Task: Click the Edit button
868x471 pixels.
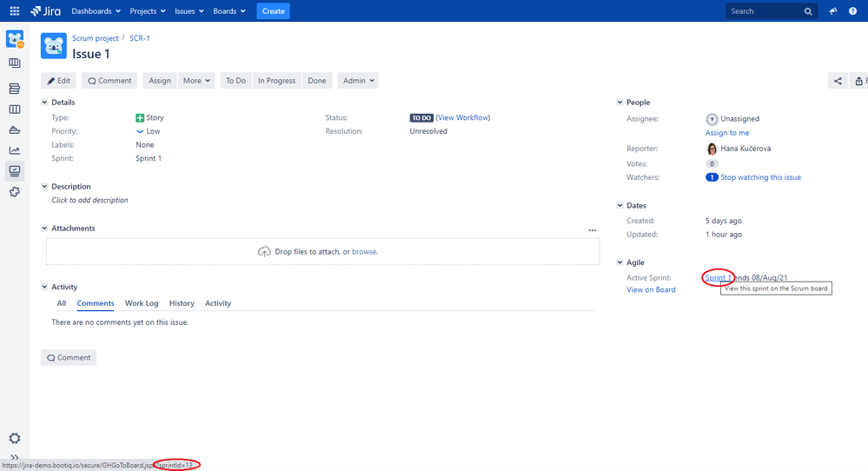Action: 59,81
